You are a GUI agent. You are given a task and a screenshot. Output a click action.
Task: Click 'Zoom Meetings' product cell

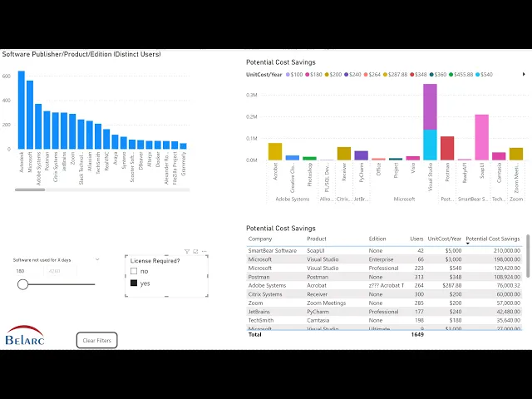(x=327, y=303)
